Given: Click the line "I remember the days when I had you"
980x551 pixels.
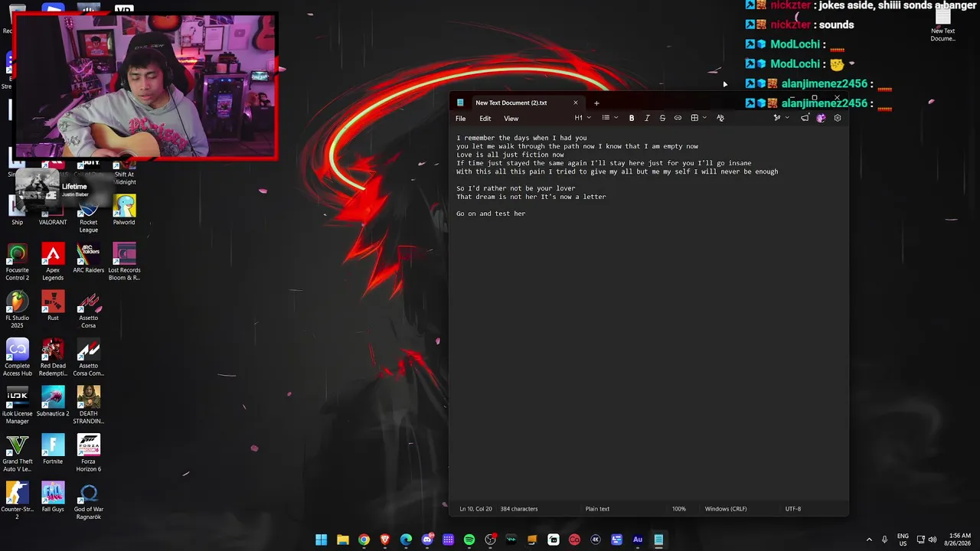Looking at the screenshot, I should tap(521, 138).
